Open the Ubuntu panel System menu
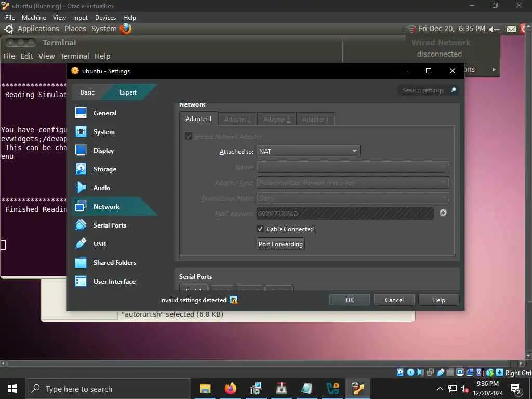The width and height of the screenshot is (532, 399). coord(104,29)
